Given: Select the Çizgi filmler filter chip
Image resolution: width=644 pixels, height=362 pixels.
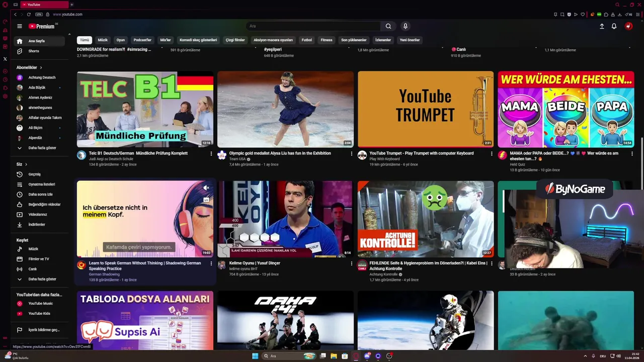Looking at the screenshot, I should [235, 40].
